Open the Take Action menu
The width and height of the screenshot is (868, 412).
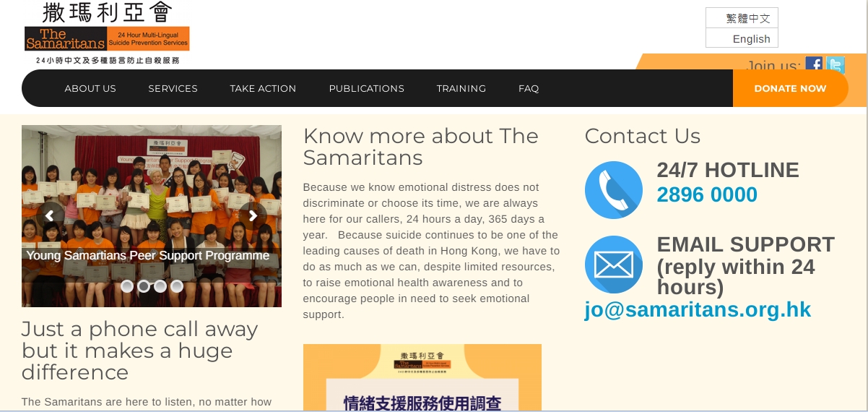pyautogui.click(x=263, y=88)
